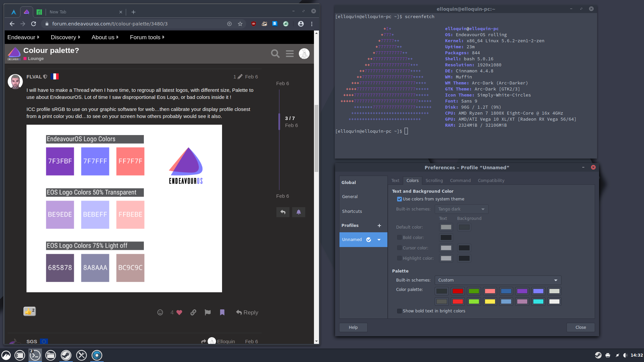Pick the yellow color in palette bottom row
This screenshot has height=362, width=644.
[x=490, y=302]
